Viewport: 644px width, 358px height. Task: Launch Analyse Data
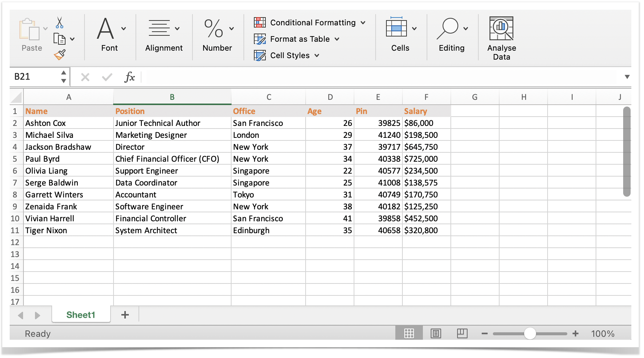(x=501, y=27)
